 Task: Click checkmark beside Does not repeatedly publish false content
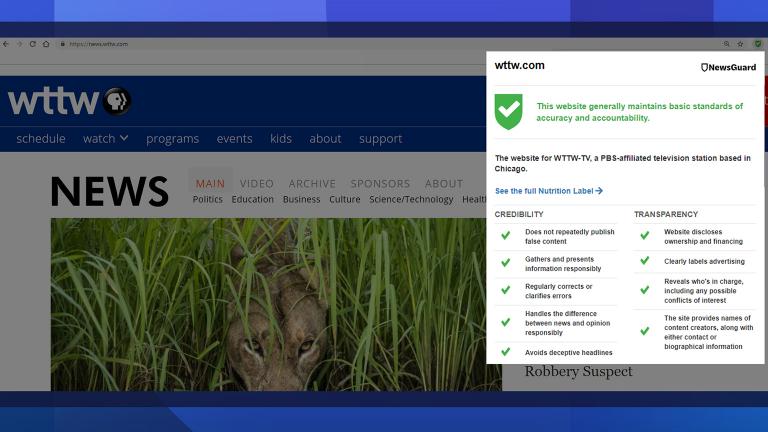pos(505,236)
